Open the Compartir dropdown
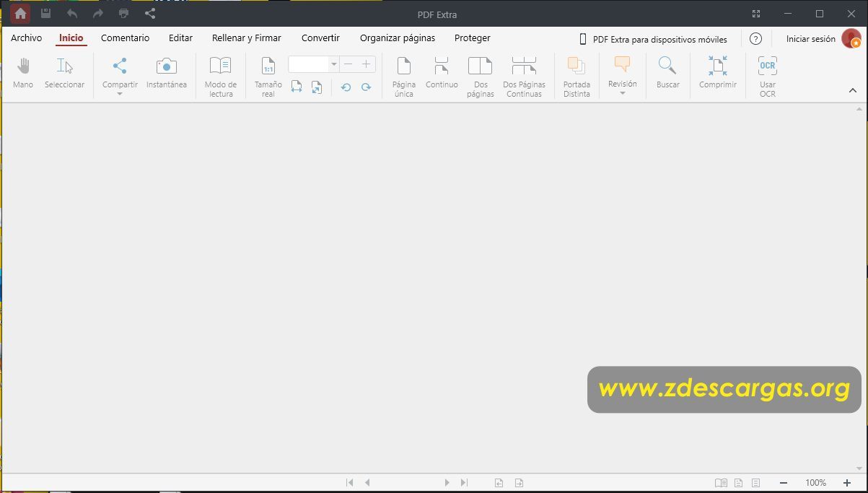 click(120, 77)
